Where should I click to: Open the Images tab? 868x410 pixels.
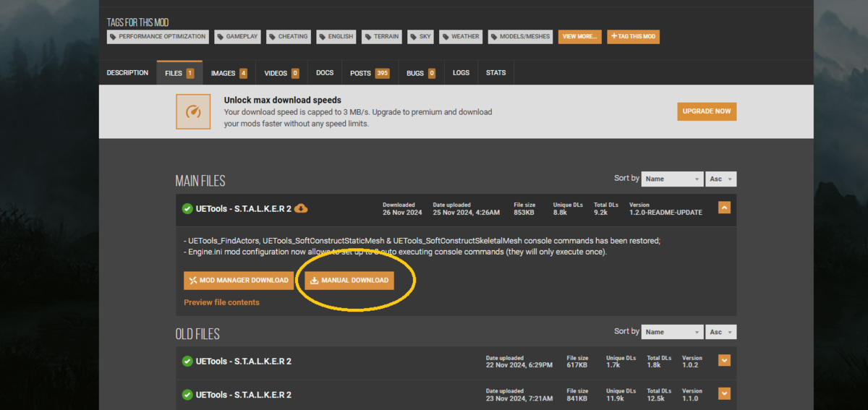point(229,73)
